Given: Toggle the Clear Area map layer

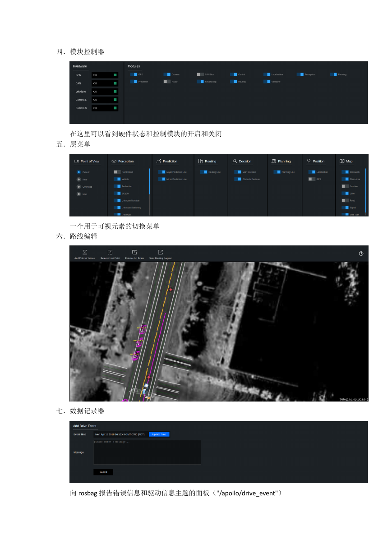Looking at the screenshot, I should [x=345, y=179].
